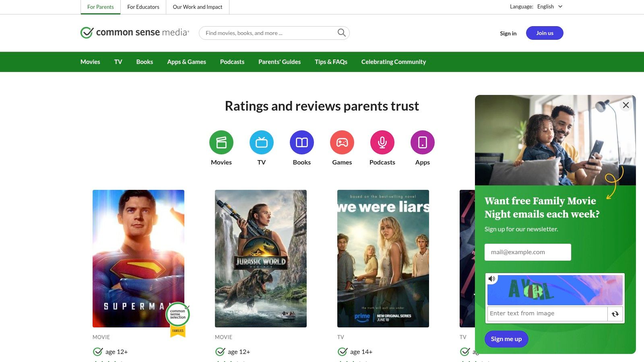This screenshot has height=362, width=644.
Task: Refresh the captcha image
Action: (x=615, y=314)
